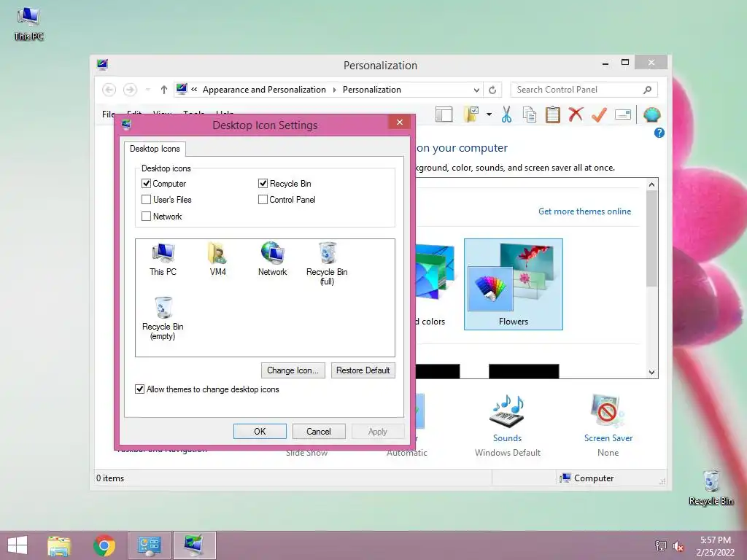This screenshot has width=747, height=560.
Task: Click the Restore Default button
Action: pyautogui.click(x=363, y=370)
